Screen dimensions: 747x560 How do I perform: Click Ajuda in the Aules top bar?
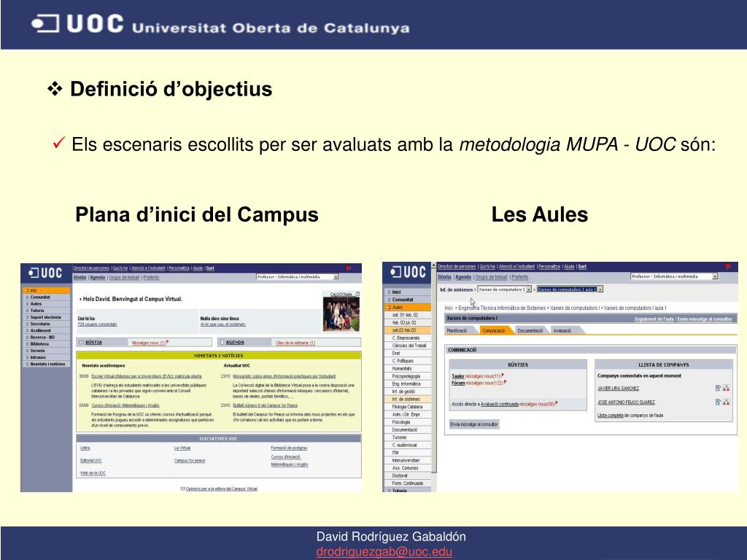coord(569,267)
